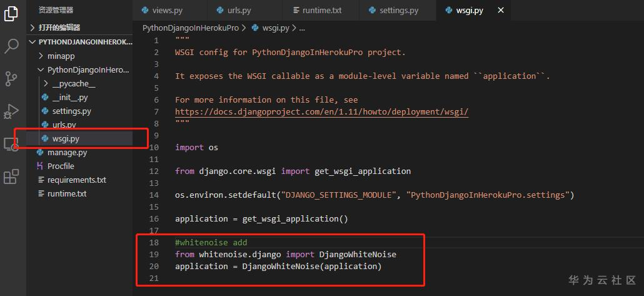Click the Procfile Heroku file icon

(43, 166)
